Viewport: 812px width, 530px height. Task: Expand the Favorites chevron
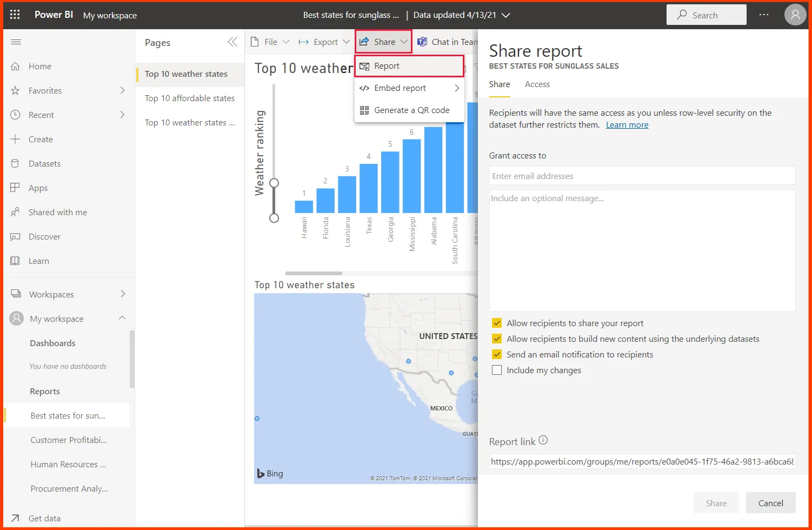pyautogui.click(x=122, y=90)
